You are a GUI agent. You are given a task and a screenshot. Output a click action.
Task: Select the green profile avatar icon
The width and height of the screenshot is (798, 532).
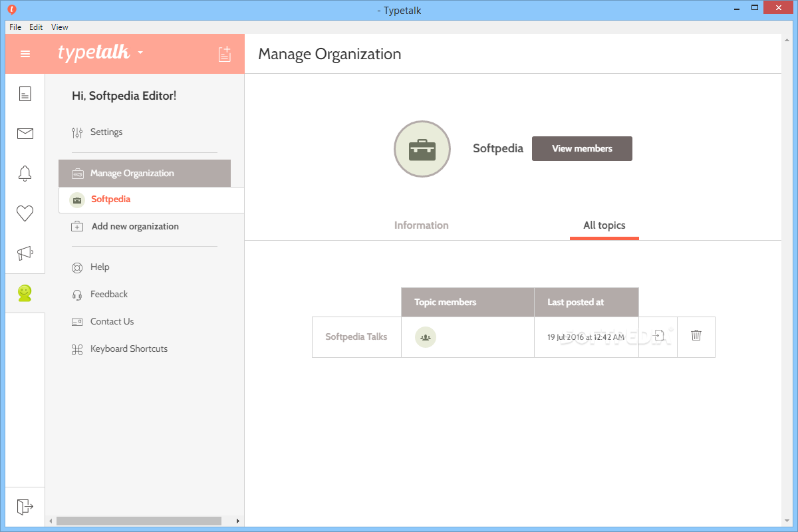[25, 293]
